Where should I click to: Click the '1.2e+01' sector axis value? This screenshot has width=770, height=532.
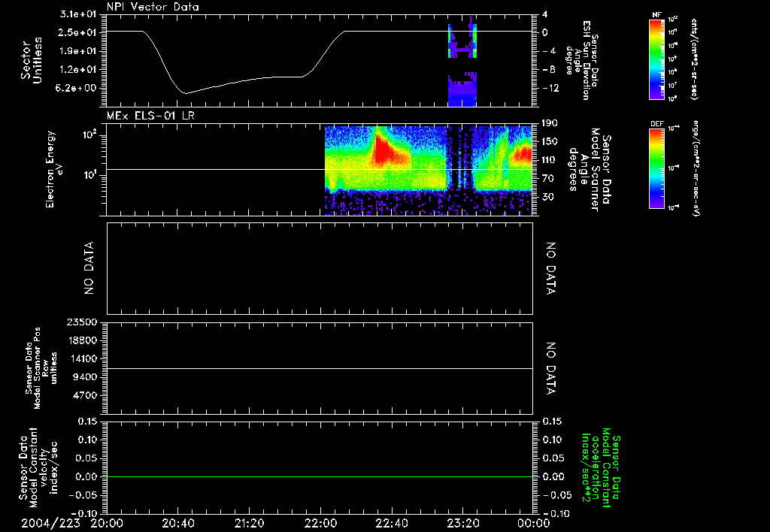[x=78, y=70]
